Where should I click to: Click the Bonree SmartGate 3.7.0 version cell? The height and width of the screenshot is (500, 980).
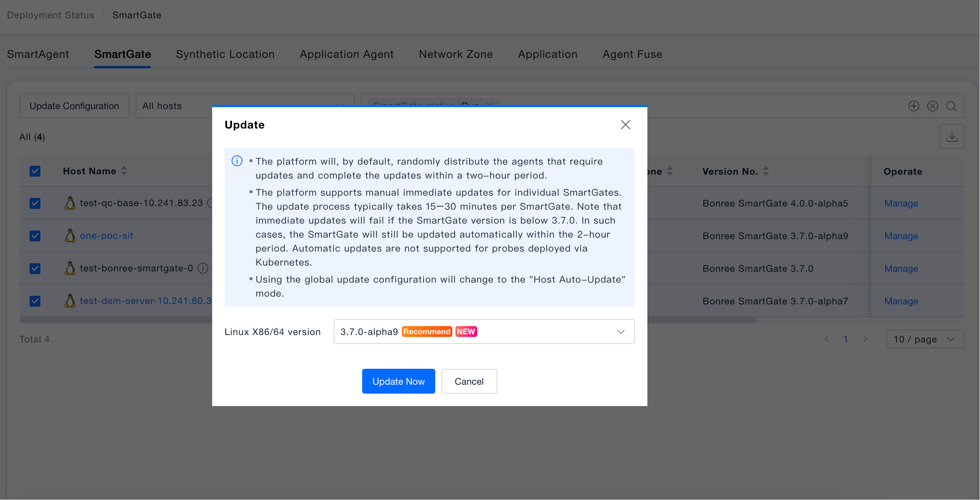[x=758, y=269]
